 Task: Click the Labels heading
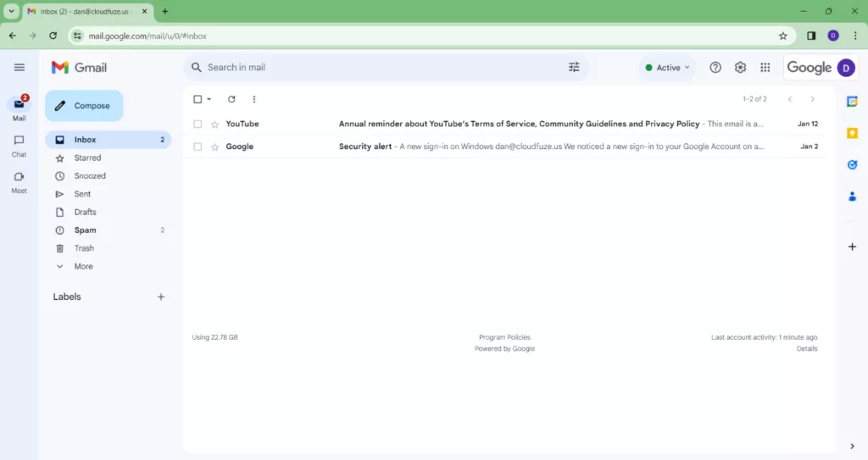pyautogui.click(x=67, y=297)
